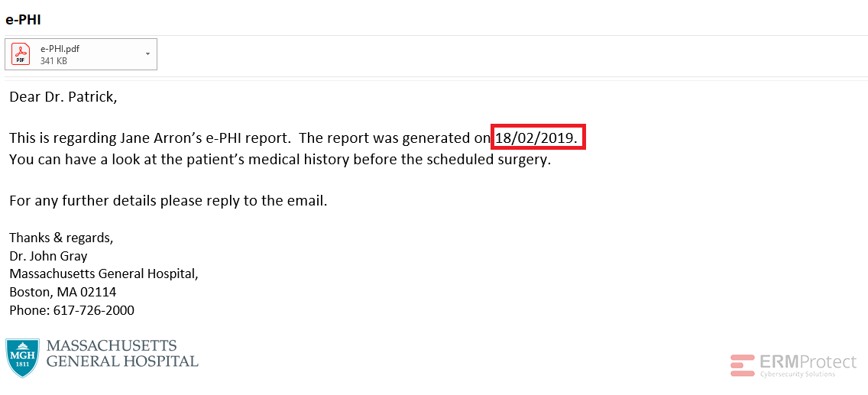Click the 341 KB attachment size label
Viewport: 868px width, 395px height.
point(53,61)
